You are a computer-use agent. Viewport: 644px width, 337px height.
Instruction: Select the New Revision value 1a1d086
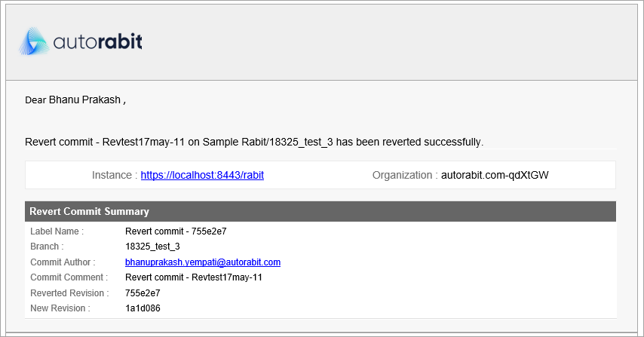pyautogui.click(x=143, y=308)
